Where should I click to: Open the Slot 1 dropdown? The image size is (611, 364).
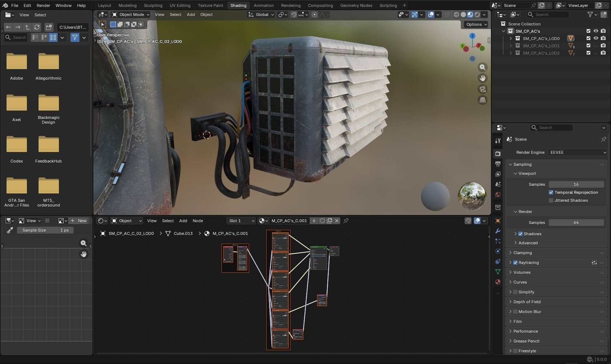point(241,221)
